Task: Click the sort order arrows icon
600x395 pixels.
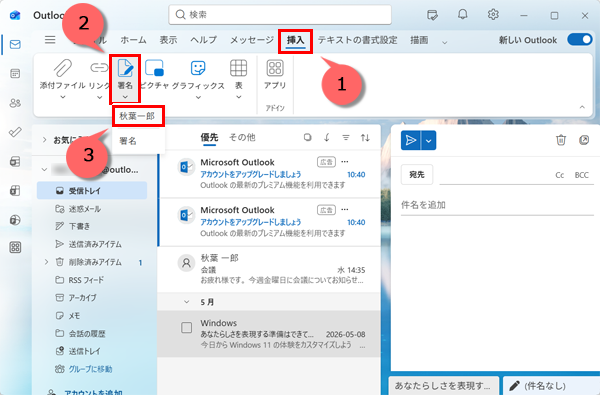Action: (x=365, y=137)
